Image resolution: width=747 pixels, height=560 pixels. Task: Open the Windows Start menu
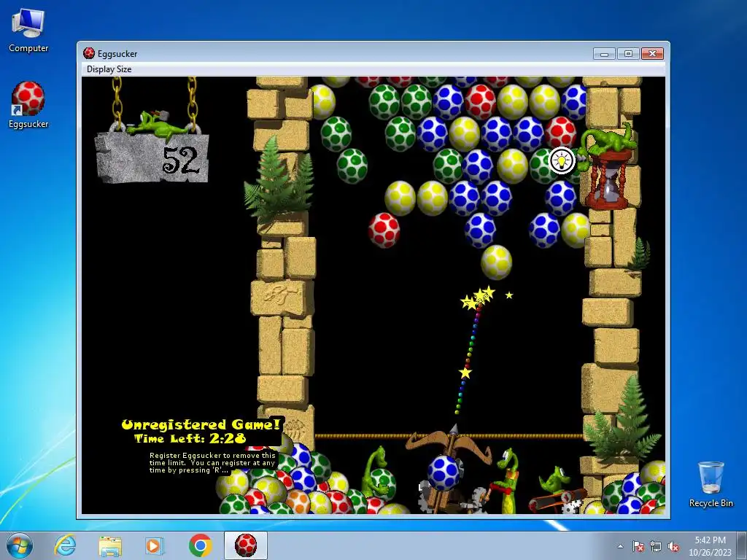(x=20, y=545)
